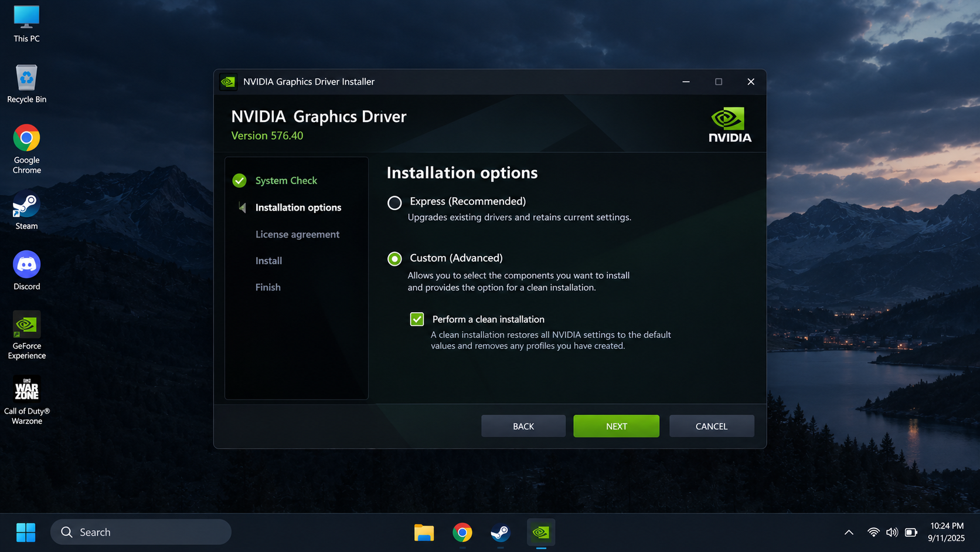This screenshot has width=980, height=552.
Task: Uncheck Perform a clean installation
Action: pos(417,319)
